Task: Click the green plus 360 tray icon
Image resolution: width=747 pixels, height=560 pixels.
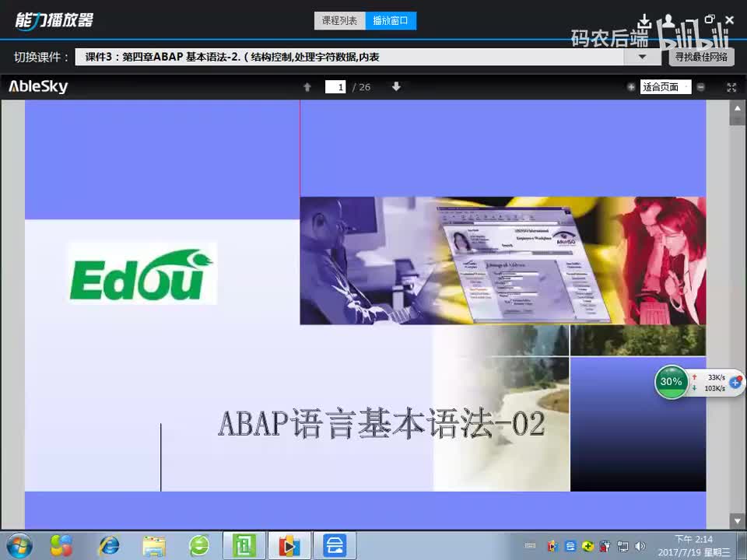Action: tap(588, 546)
